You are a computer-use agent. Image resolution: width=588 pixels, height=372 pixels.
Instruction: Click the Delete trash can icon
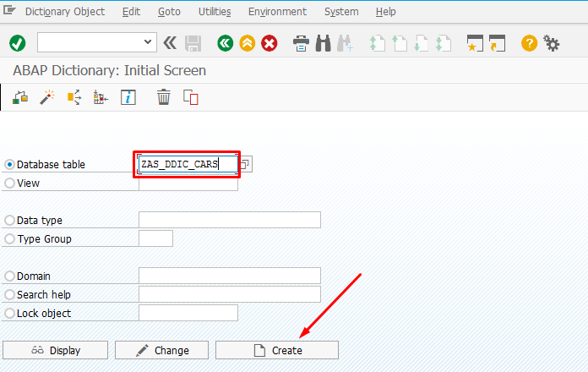point(164,97)
